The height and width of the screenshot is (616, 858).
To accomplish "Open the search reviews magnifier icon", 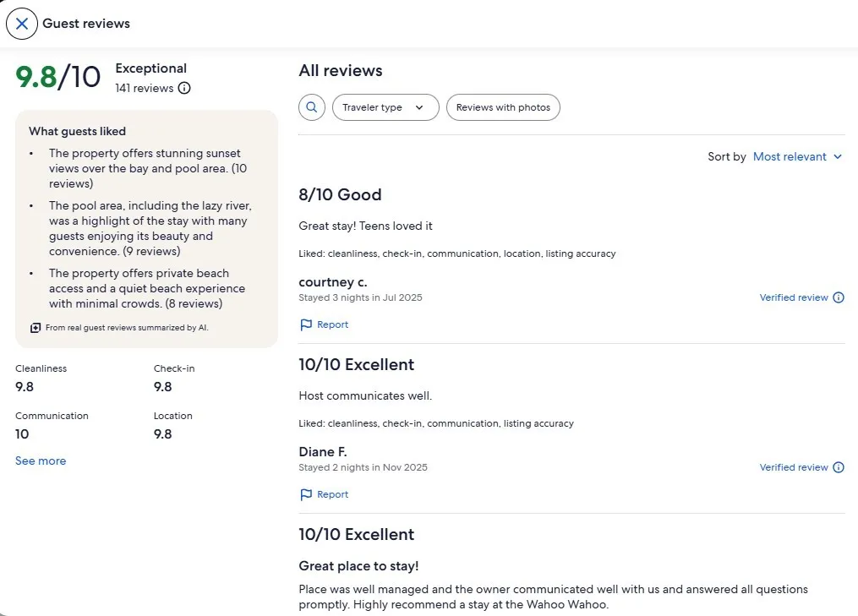I will [x=312, y=107].
